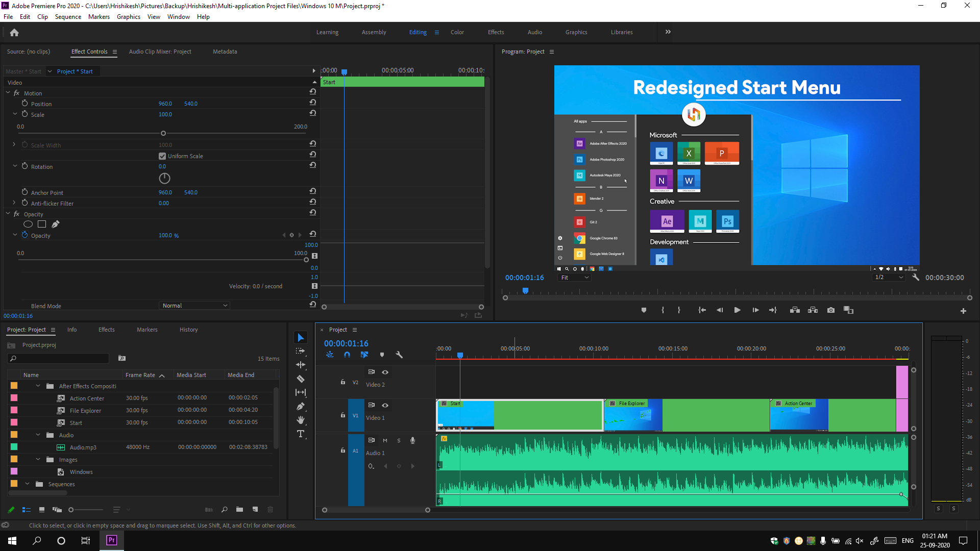Screen dimensions: 980x551
Task: Mute the Audio 1 track
Action: coord(385,440)
